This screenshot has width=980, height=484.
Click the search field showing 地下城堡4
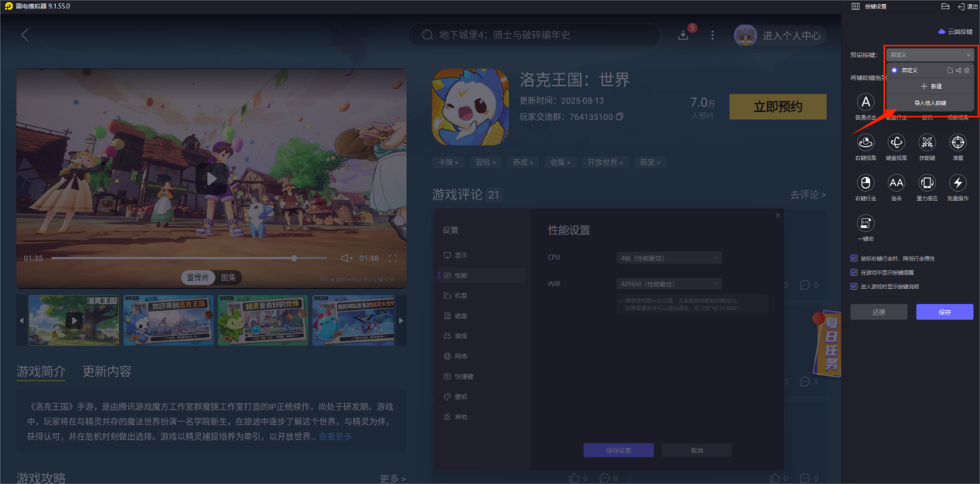(534, 35)
